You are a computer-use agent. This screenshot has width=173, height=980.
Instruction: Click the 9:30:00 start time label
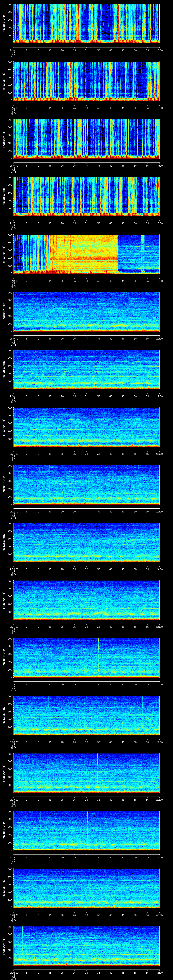coord(14,972)
